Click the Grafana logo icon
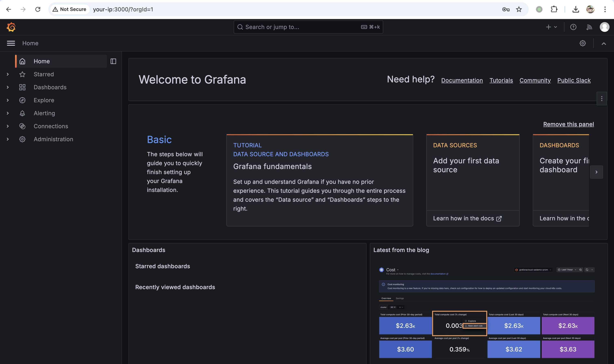 click(x=11, y=27)
